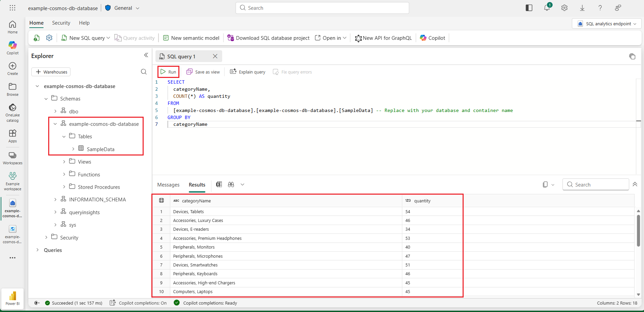Run the SQL query
Image resolution: width=644 pixels, height=312 pixels.
(168, 72)
